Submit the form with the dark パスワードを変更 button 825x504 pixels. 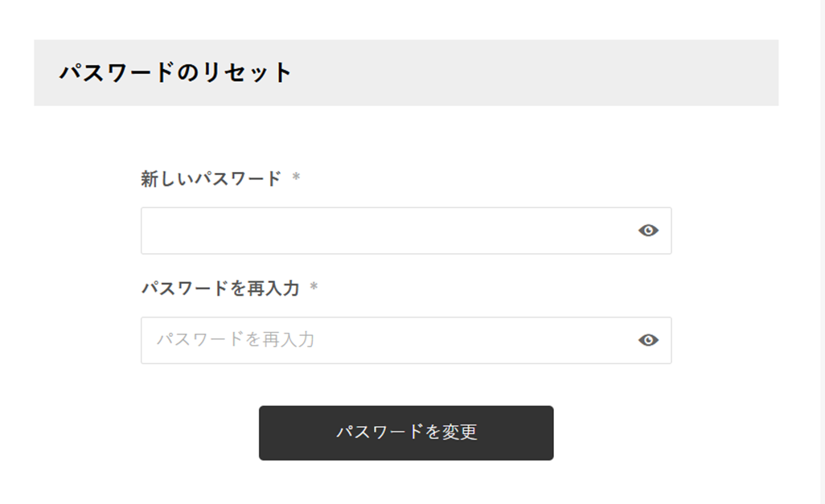pos(406,432)
